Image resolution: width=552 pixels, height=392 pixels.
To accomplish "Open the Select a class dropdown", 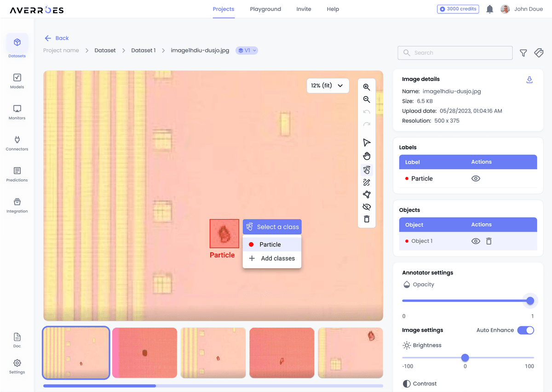I will 272,227.
